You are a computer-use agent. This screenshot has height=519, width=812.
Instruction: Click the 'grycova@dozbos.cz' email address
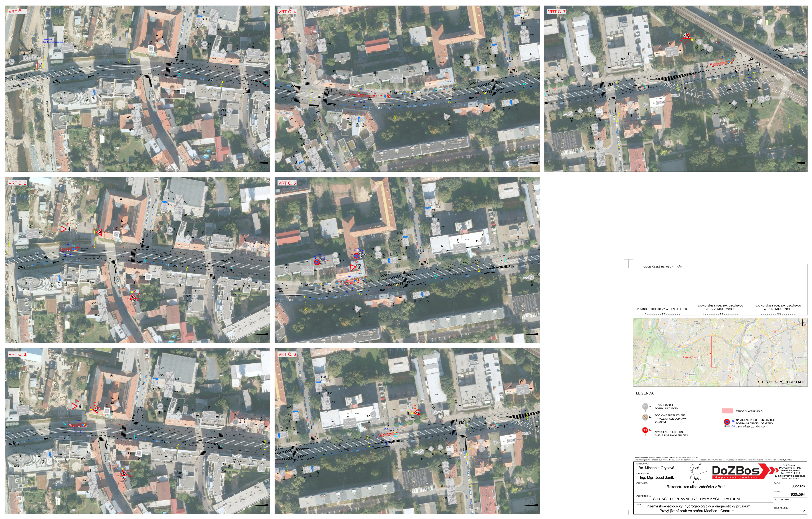(x=794, y=476)
